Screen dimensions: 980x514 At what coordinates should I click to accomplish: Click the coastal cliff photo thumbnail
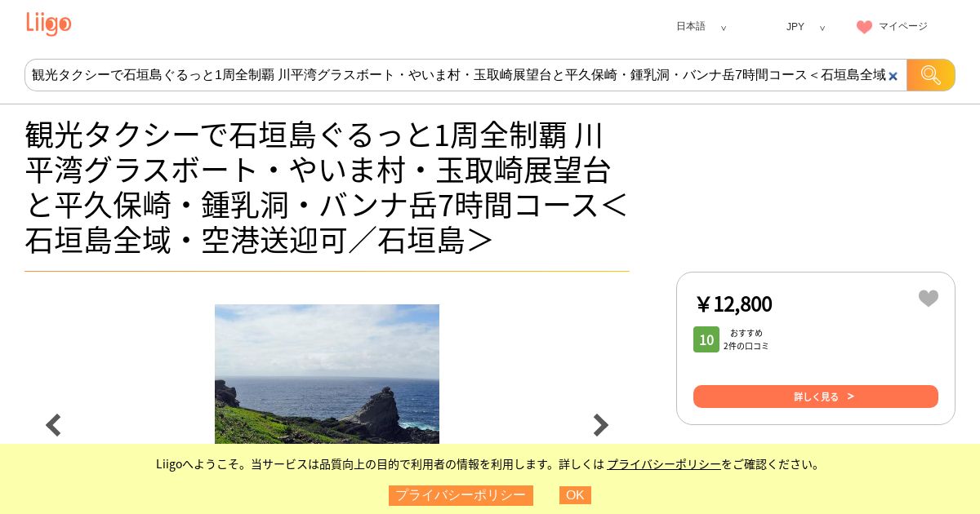pyautogui.click(x=327, y=374)
